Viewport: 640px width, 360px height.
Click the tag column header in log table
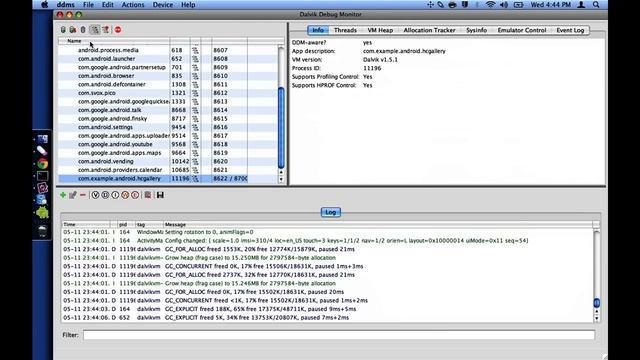tap(149, 224)
